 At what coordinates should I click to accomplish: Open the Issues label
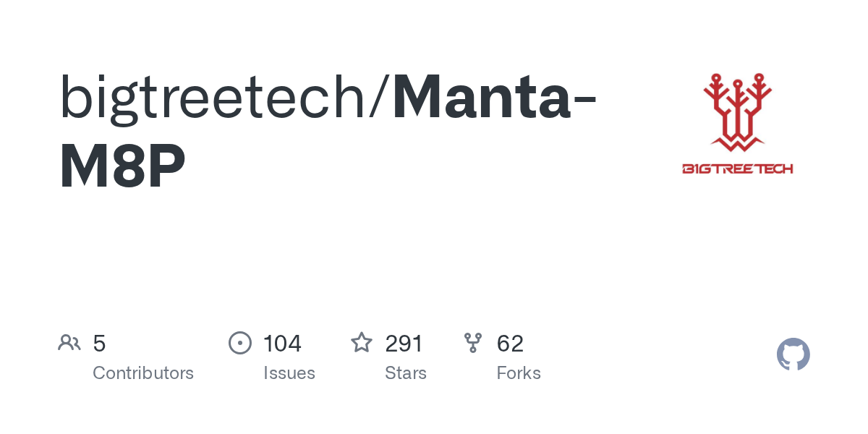pyautogui.click(x=289, y=373)
